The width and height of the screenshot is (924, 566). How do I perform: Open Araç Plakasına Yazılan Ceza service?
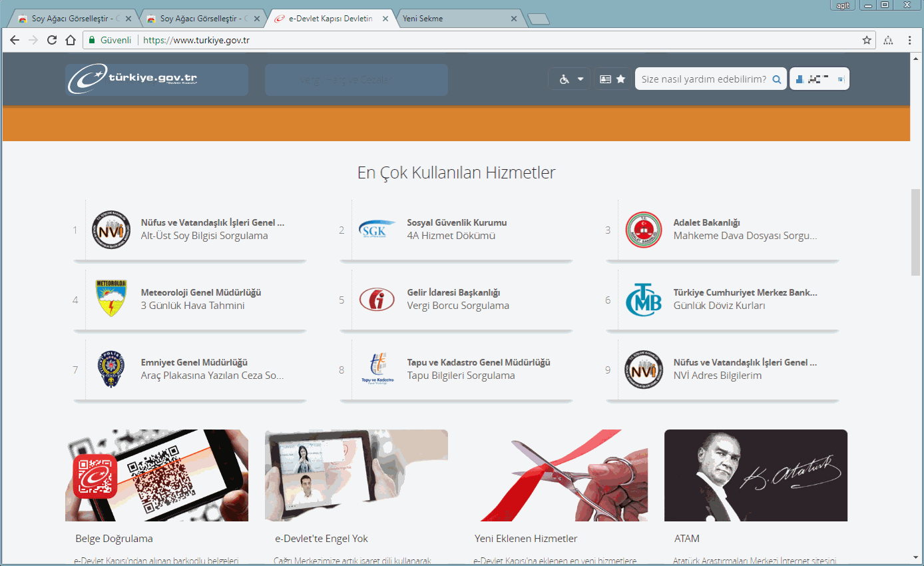(x=212, y=376)
